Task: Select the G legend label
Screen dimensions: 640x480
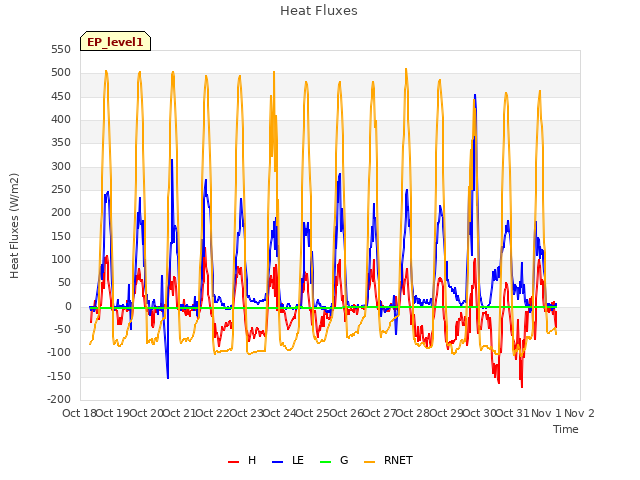Action: [x=344, y=460]
